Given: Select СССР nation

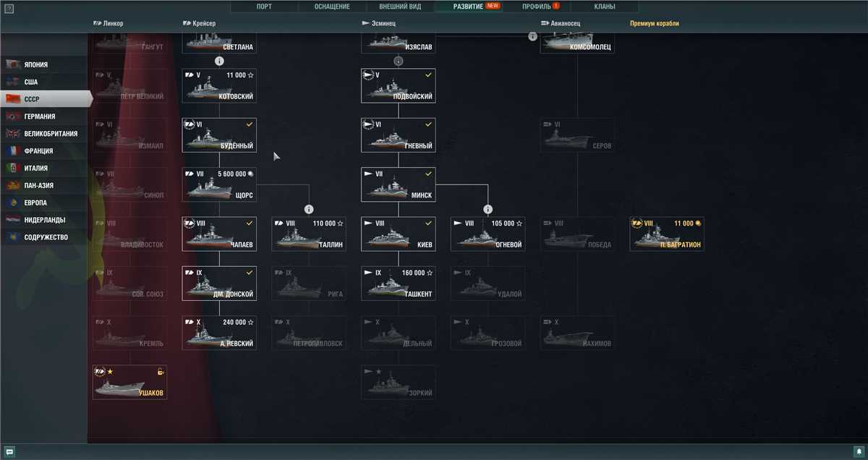Looking at the screenshot, I should [x=46, y=99].
